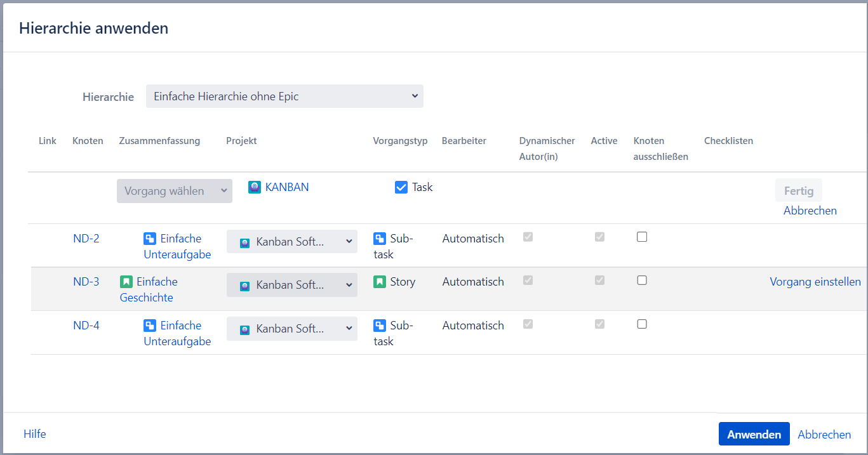Open the ND-3 node link
Viewport: 868px width, 455px height.
point(86,282)
